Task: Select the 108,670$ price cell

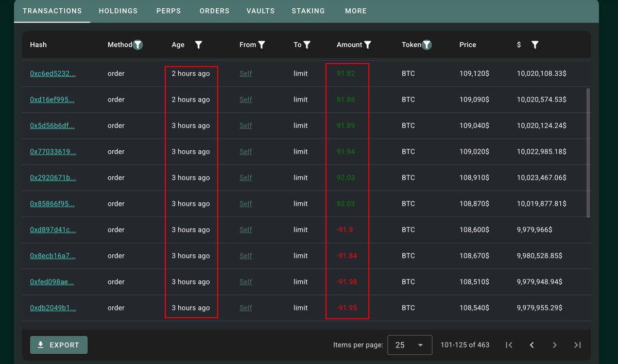Action: click(x=474, y=255)
